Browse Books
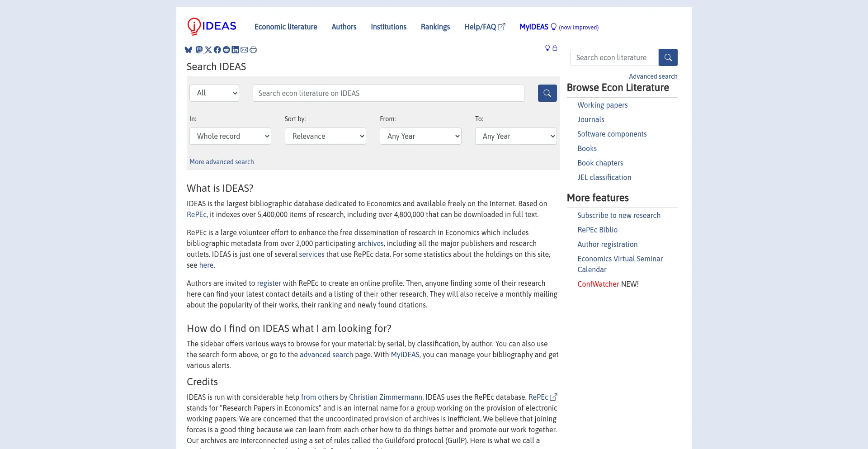This screenshot has width=868, height=449. point(587,148)
